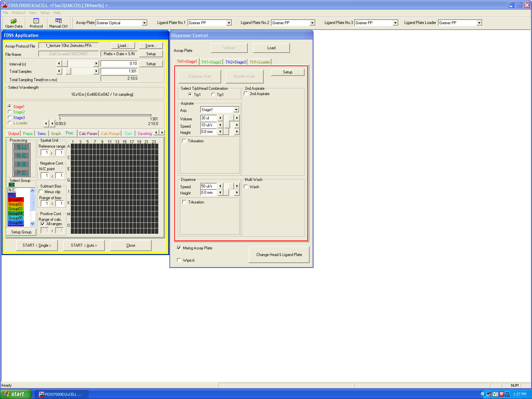Viewport: 532px width, 399px height.
Task: Select the S.B. processing button
Action: (x=22, y=164)
